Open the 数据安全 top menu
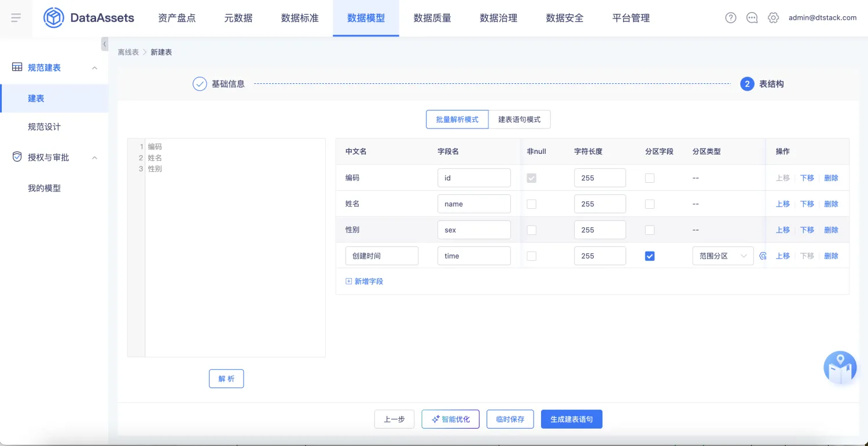The width and height of the screenshot is (868, 446). coord(565,18)
